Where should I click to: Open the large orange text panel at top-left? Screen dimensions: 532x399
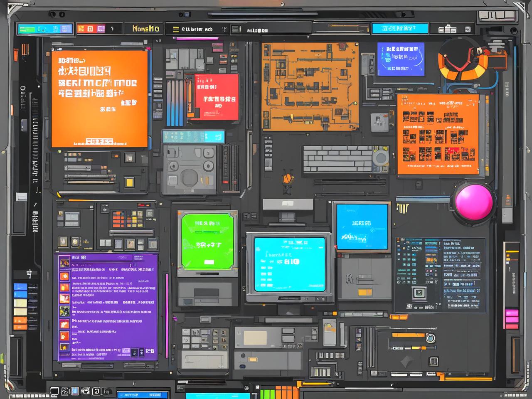tap(99, 99)
